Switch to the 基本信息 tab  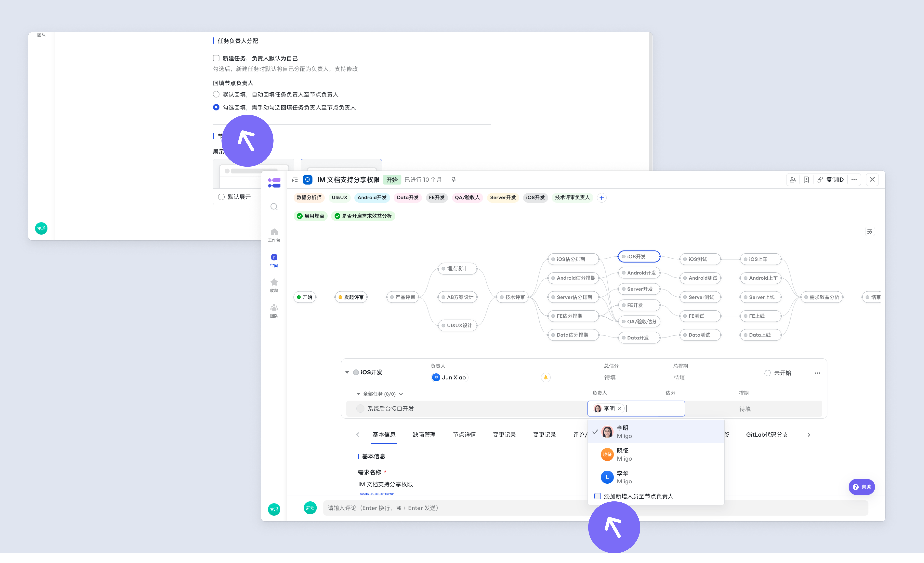pos(384,435)
